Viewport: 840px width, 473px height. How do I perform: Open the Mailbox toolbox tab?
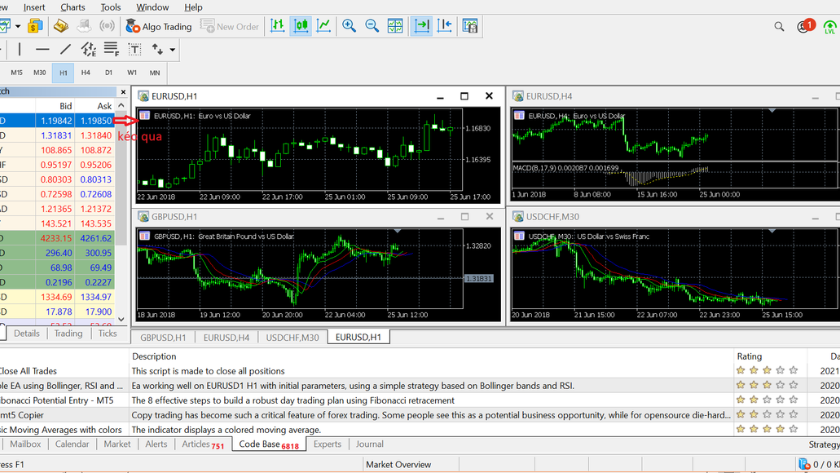(x=25, y=444)
